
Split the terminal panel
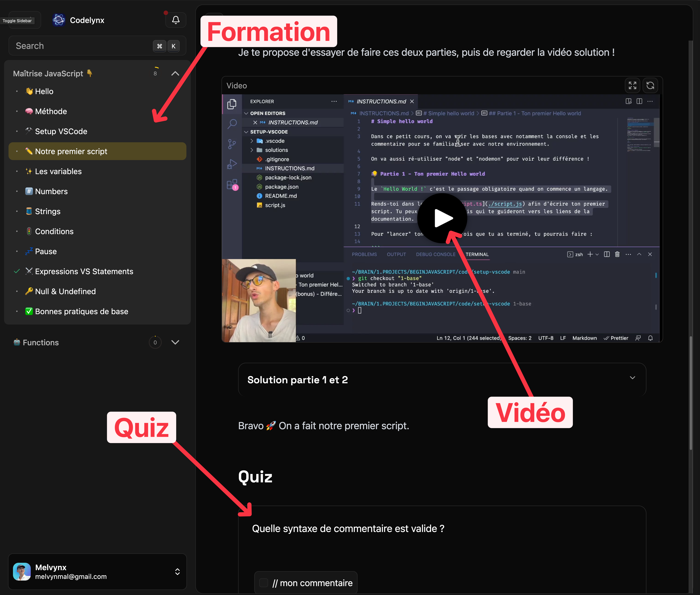(607, 254)
